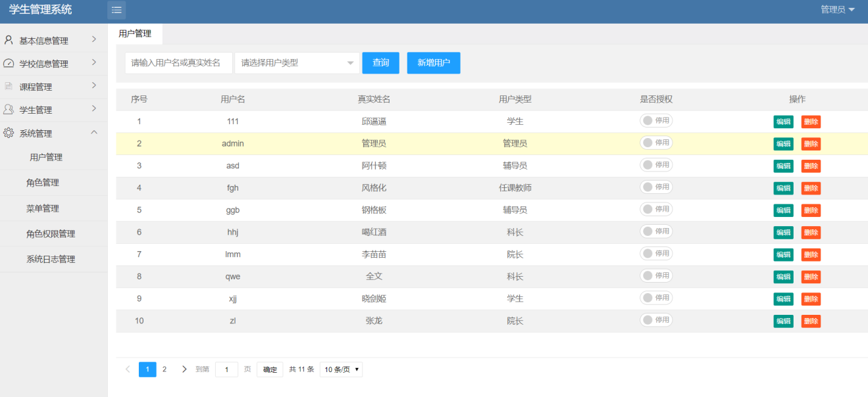868x397 pixels.
Task: Toggle authorization switch for user 111
Action: [x=656, y=120]
